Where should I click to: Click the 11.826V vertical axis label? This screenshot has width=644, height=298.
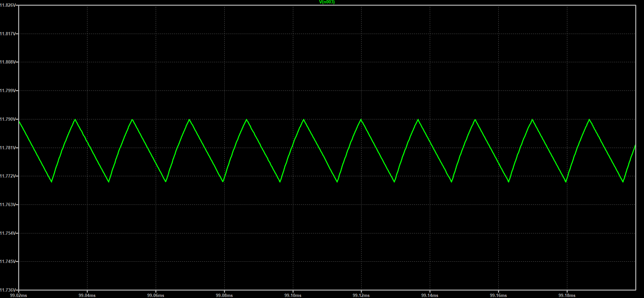click(8, 5)
